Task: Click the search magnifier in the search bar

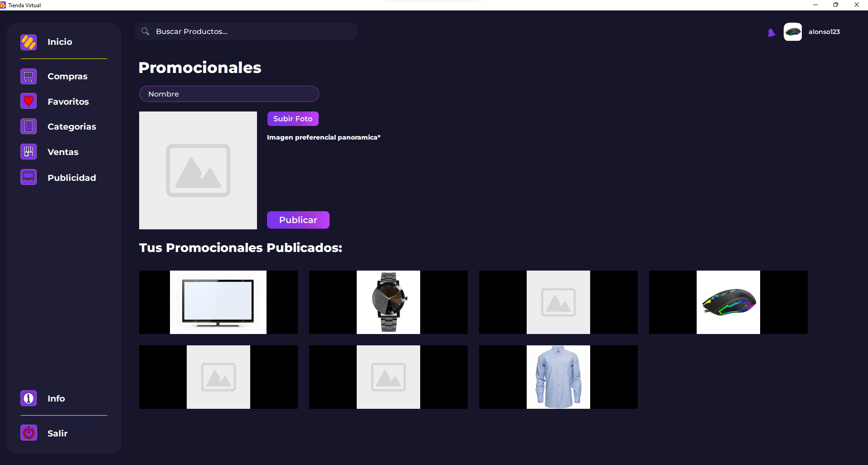Action: pos(145,31)
